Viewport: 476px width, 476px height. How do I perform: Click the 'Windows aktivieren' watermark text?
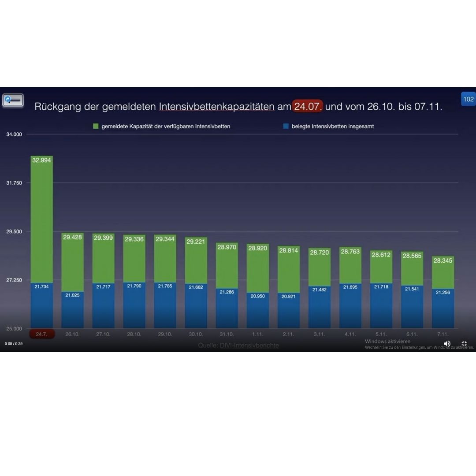coord(387,341)
